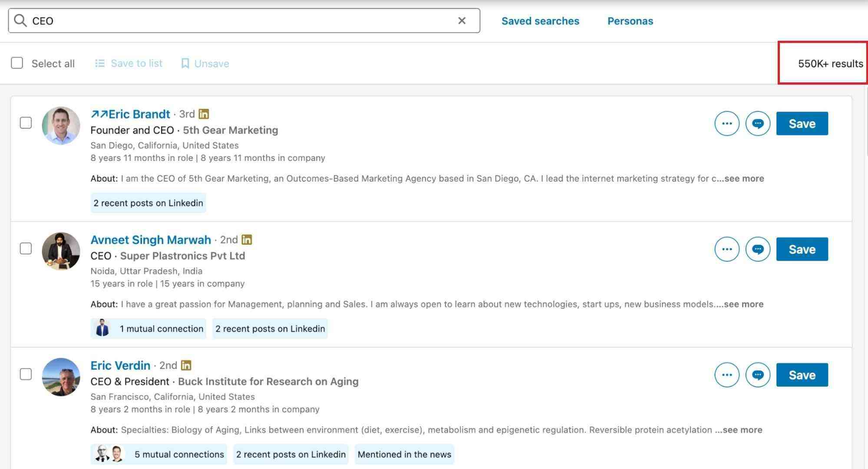
Task: Open Saved searches
Action: click(540, 20)
